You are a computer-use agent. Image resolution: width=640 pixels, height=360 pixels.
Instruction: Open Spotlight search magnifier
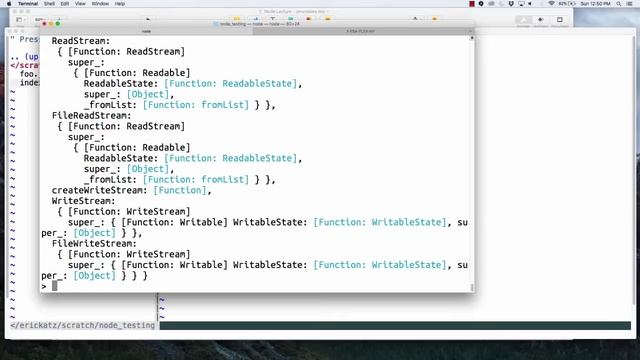click(x=619, y=4)
